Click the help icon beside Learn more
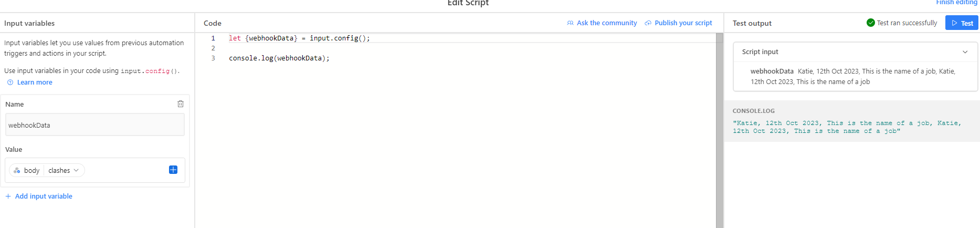980x228 pixels. [x=10, y=82]
